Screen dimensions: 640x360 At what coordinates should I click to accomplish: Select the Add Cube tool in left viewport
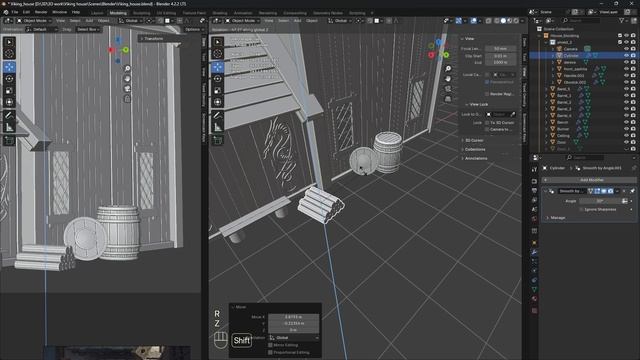point(9,141)
